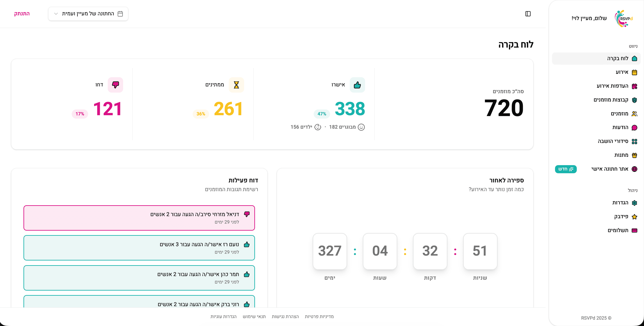
Task: Click the חדש new badge
Action: point(566,169)
